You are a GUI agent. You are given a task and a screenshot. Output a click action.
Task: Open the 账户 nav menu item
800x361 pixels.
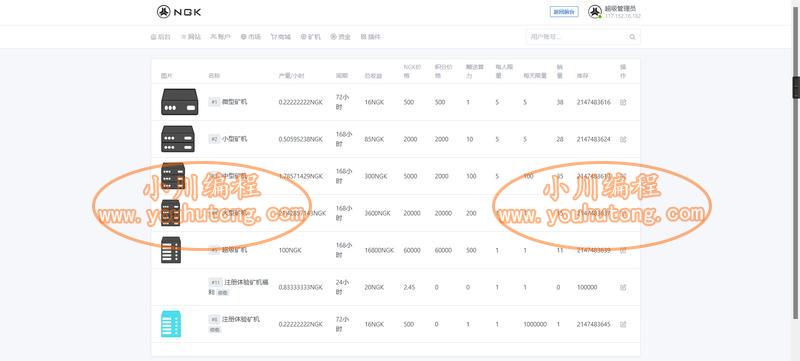tap(220, 37)
